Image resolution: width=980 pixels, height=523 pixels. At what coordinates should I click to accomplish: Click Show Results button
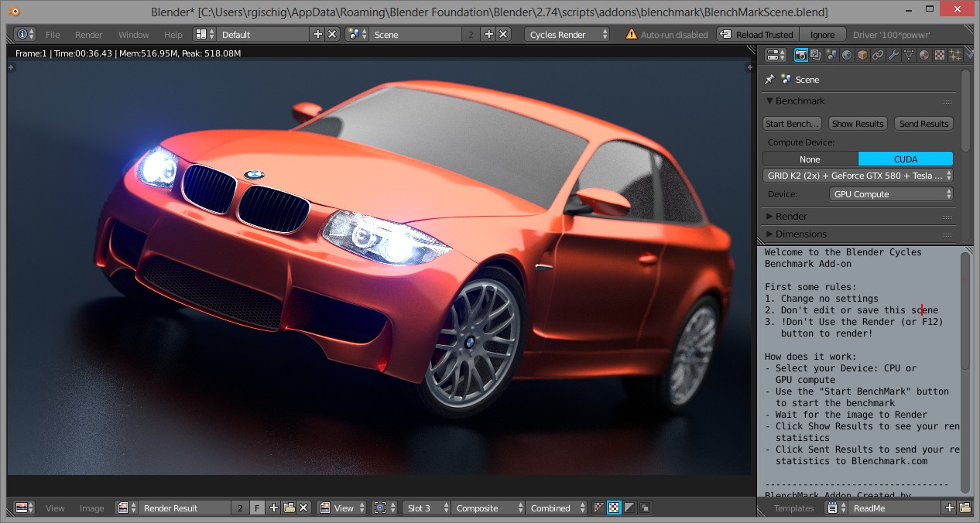pos(858,124)
